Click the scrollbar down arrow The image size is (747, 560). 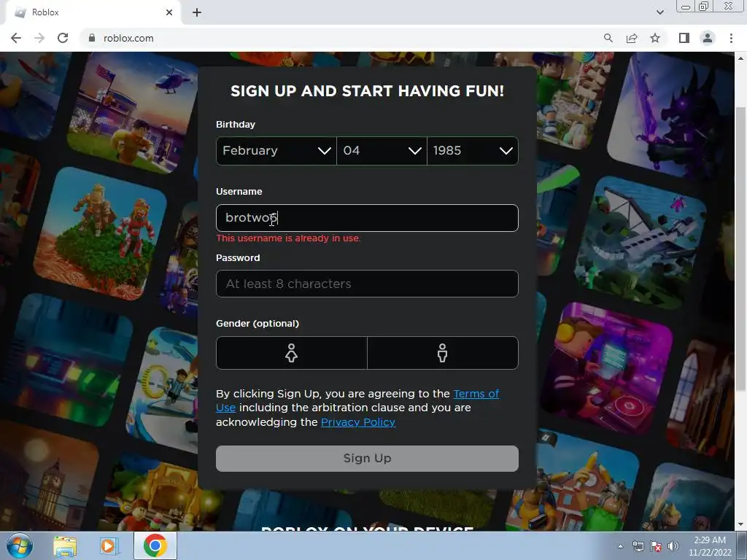[x=740, y=524]
